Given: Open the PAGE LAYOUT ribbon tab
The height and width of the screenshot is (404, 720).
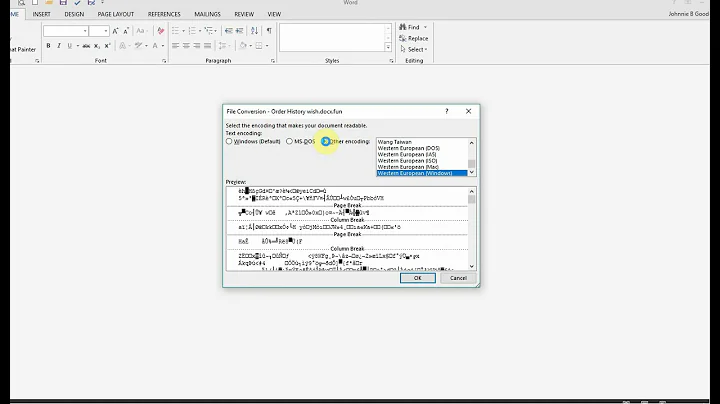Looking at the screenshot, I should point(116,14).
